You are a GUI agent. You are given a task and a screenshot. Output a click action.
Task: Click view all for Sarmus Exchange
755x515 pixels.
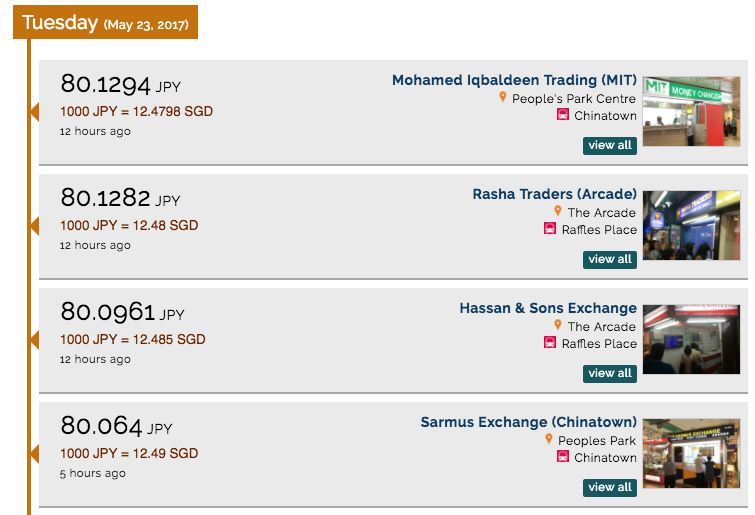pyautogui.click(x=610, y=487)
